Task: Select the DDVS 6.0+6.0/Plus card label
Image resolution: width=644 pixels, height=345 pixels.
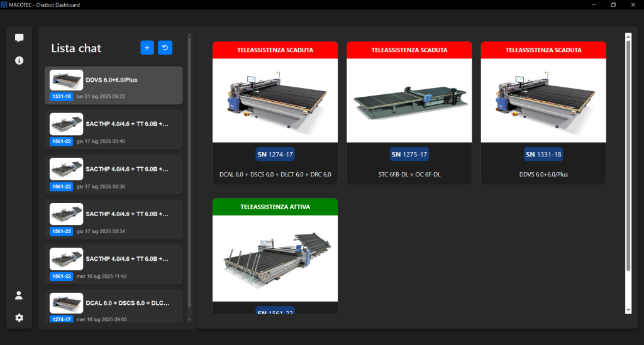Action: (x=543, y=174)
